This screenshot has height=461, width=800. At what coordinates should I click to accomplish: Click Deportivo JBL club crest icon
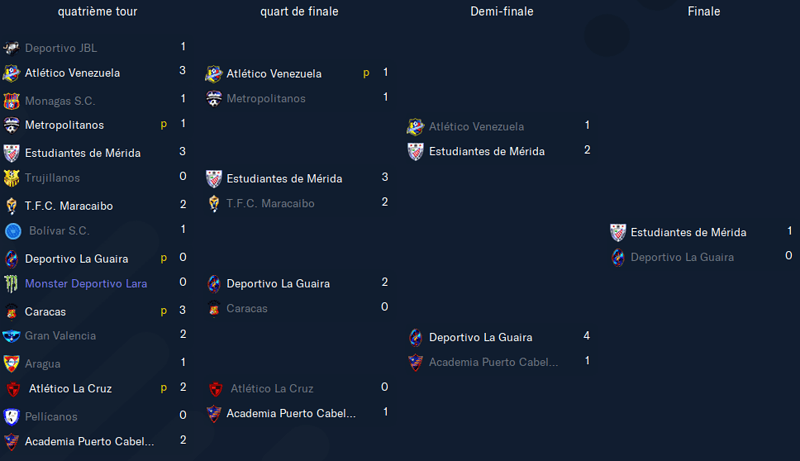click(x=11, y=48)
